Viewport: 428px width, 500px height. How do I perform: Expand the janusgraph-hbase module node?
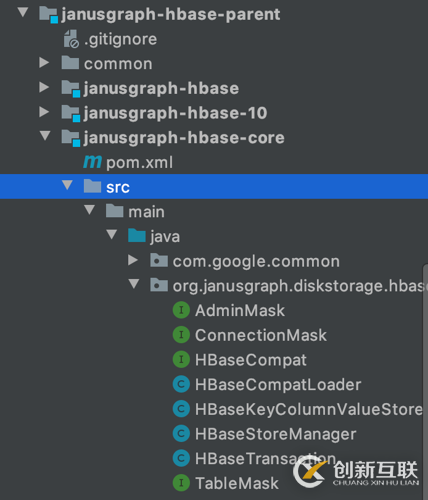coord(44,87)
